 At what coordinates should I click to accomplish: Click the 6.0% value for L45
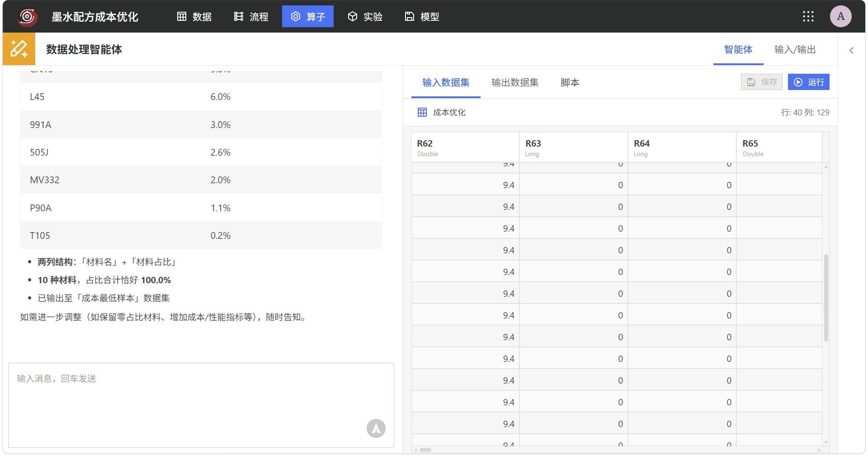(221, 97)
